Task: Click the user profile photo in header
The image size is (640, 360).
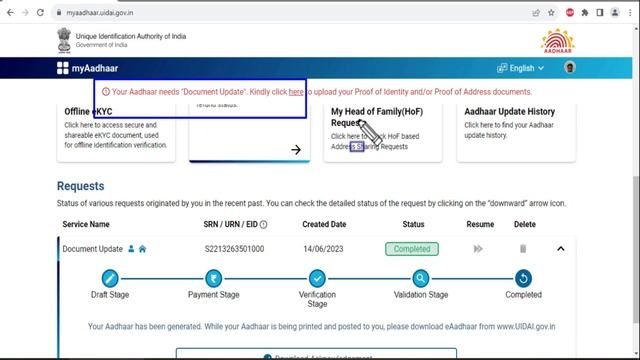Action: (570, 67)
